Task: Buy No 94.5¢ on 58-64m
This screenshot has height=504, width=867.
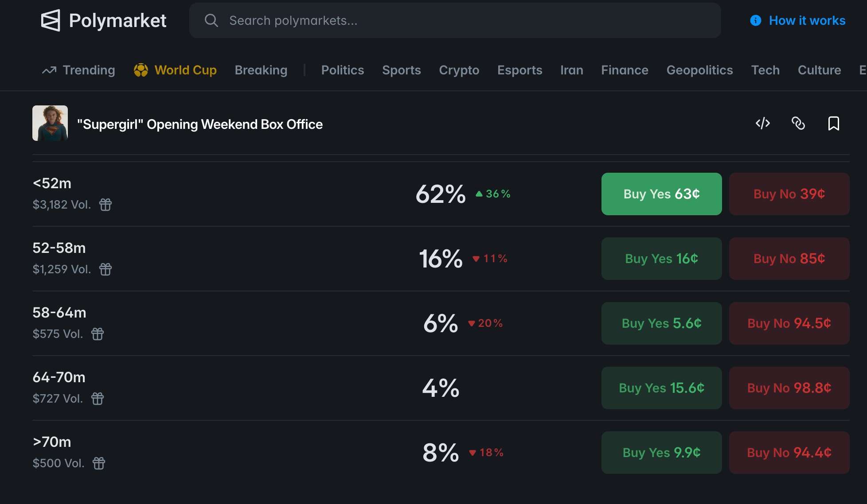Action: tap(789, 323)
